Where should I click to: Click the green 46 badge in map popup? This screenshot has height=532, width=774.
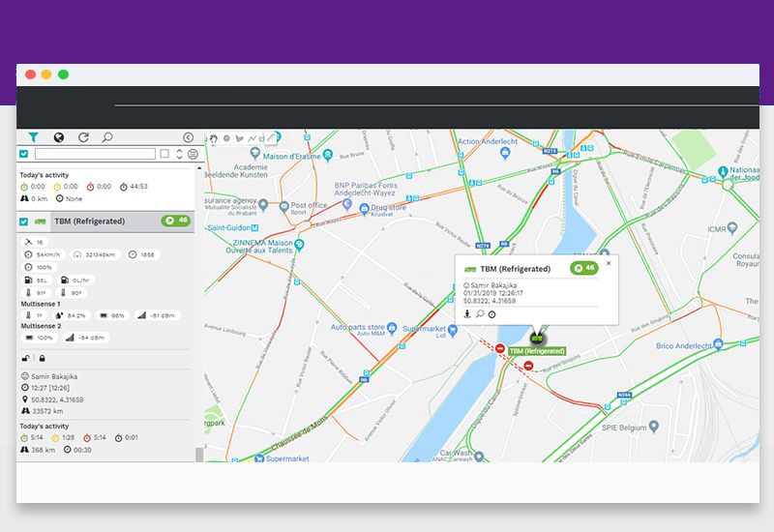click(584, 268)
